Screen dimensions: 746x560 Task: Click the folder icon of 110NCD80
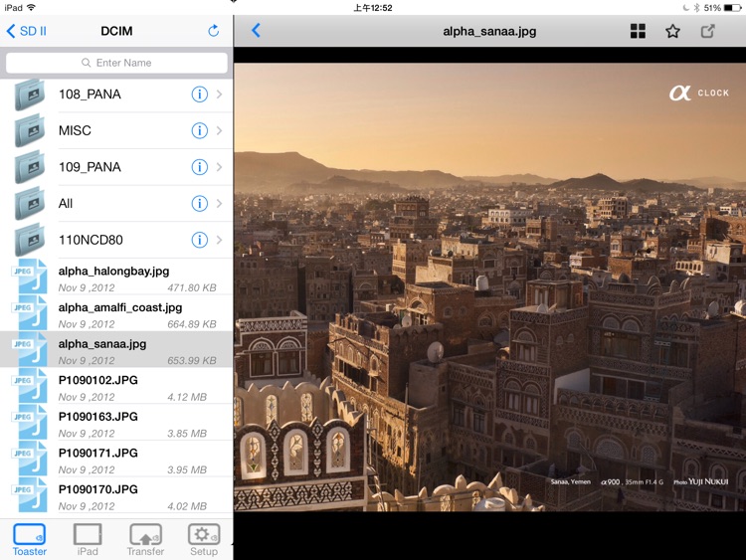(x=30, y=240)
